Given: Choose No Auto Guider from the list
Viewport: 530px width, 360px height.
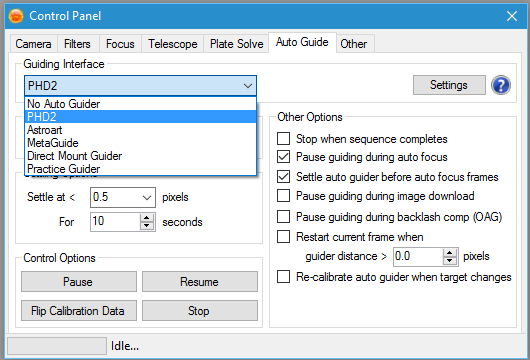Looking at the screenshot, I should tap(140, 104).
